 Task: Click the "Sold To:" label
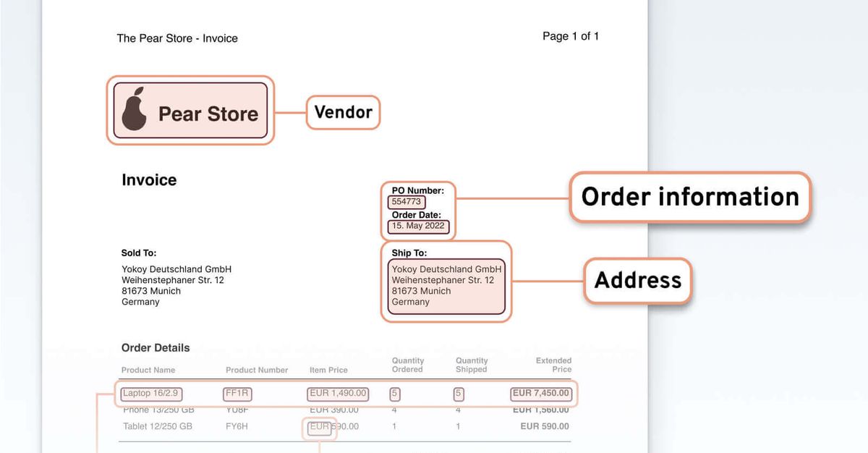[x=139, y=253]
